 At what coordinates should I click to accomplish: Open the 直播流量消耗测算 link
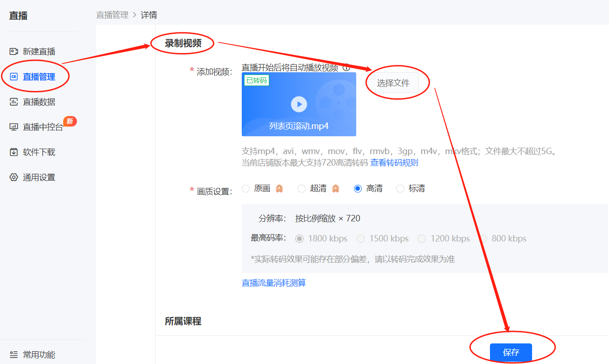coord(274,283)
